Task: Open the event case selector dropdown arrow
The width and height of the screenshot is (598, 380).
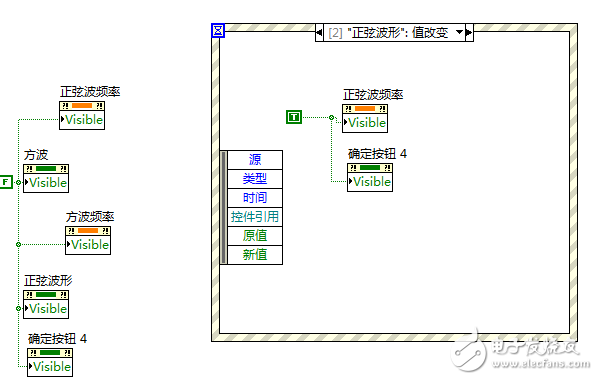Action: tap(459, 32)
